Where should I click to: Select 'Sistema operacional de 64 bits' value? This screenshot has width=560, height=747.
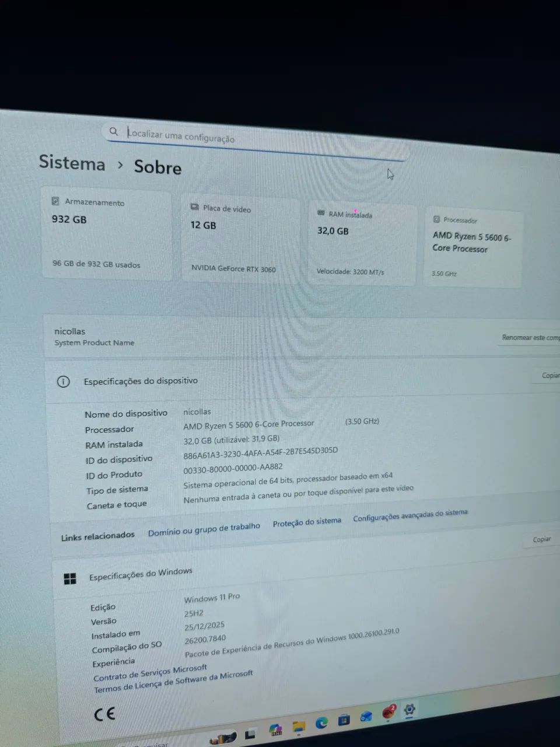pyautogui.click(x=288, y=481)
